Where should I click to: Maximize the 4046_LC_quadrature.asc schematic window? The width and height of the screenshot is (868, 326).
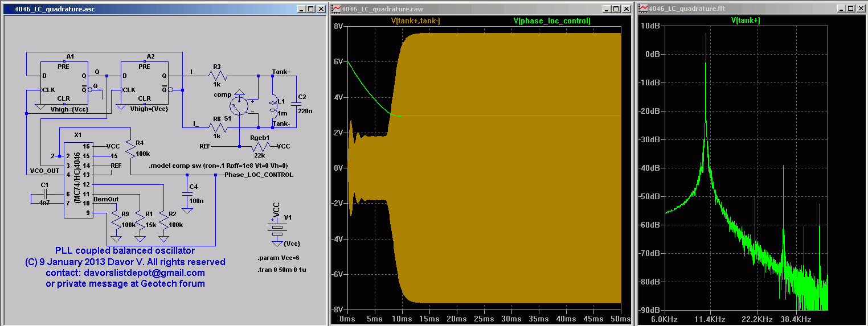tap(310, 9)
